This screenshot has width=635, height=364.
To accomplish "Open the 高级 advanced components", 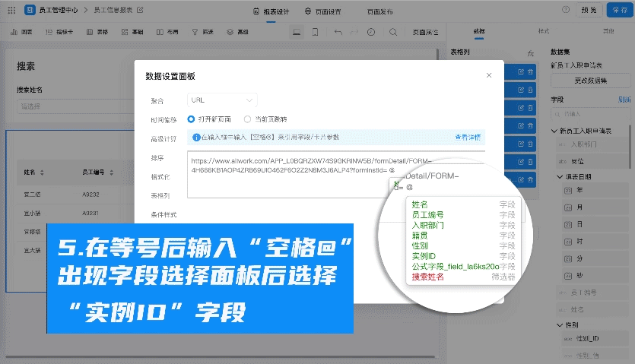I will click(237, 32).
